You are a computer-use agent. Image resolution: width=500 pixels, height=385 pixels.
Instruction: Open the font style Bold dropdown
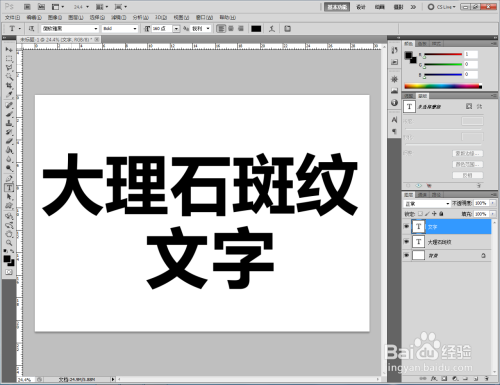pos(120,29)
